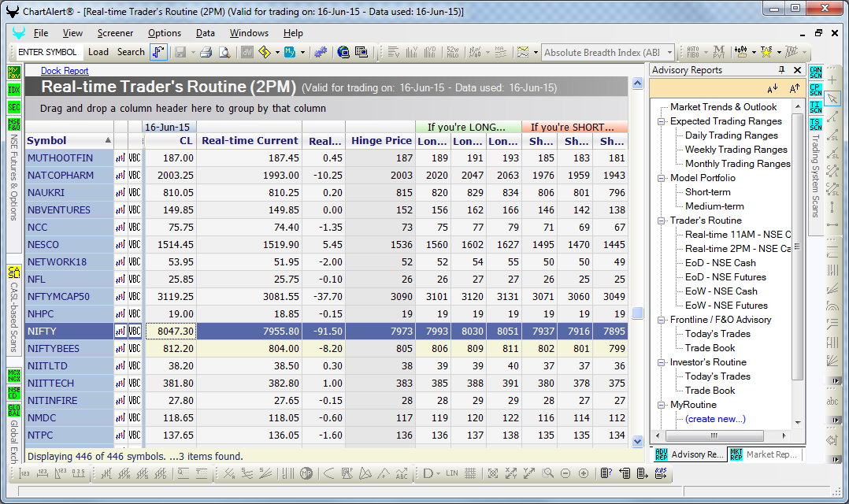Open the Data menu
The width and height of the screenshot is (849, 504).
click(x=206, y=33)
